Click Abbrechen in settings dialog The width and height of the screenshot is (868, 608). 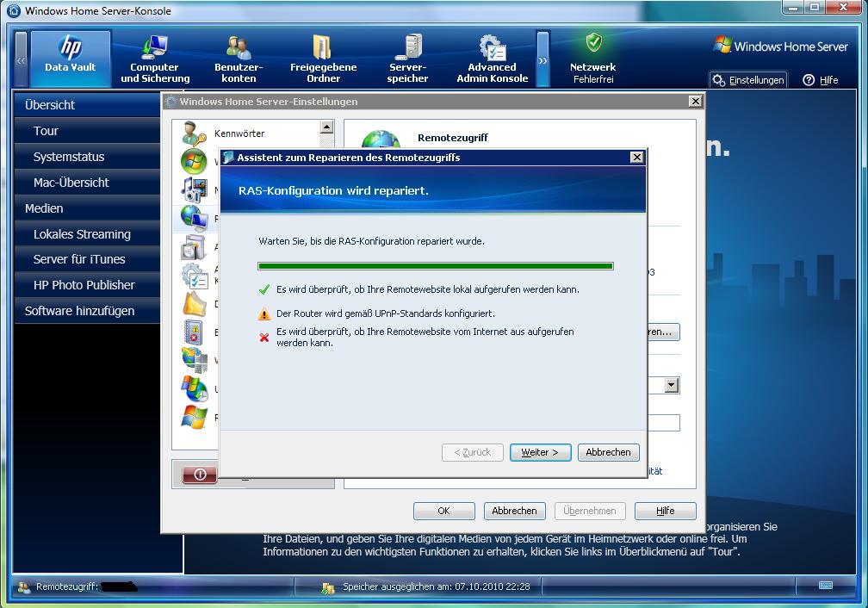pos(514,511)
